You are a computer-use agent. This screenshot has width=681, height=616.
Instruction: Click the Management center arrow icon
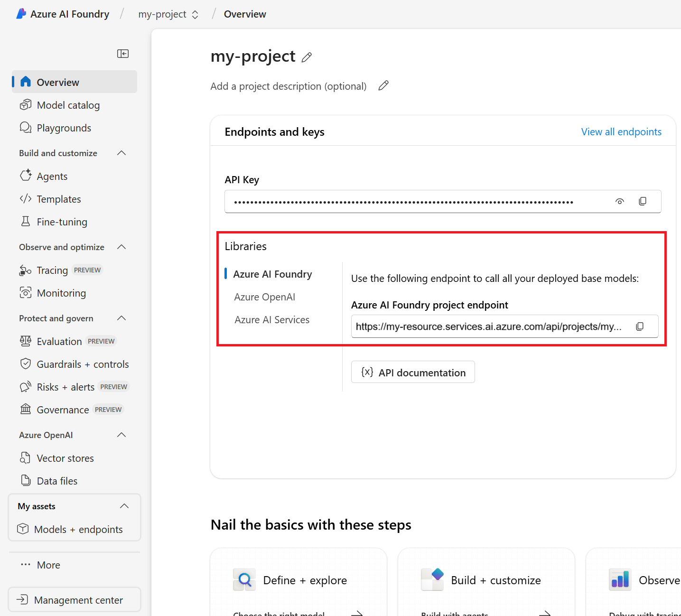click(x=23, y=599)
